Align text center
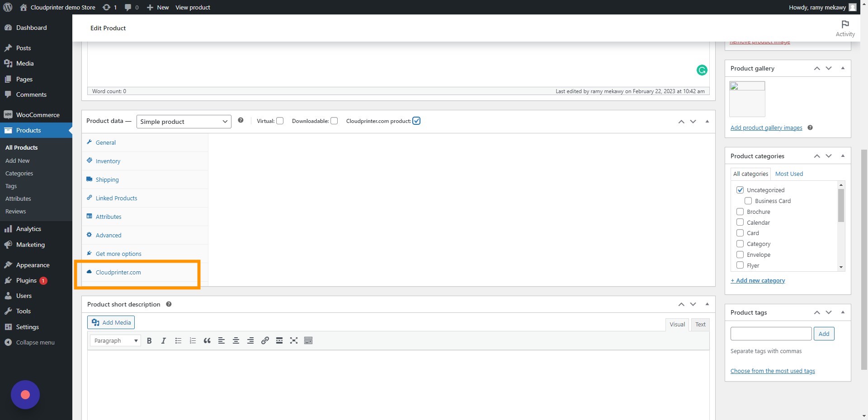868x420 pixels. click(x=236, y=340)
